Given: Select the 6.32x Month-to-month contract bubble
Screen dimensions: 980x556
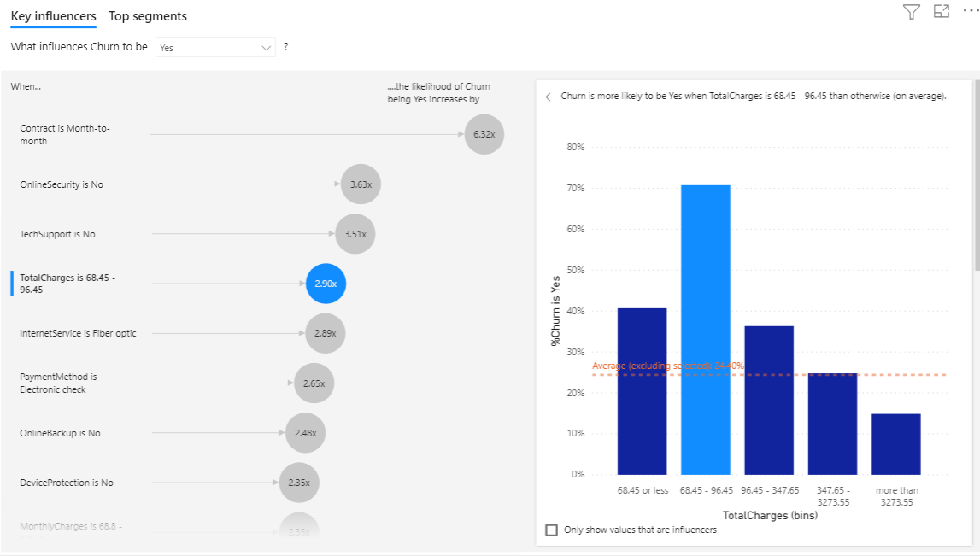Looking at the screenshot, I should [x=484, y=134].
